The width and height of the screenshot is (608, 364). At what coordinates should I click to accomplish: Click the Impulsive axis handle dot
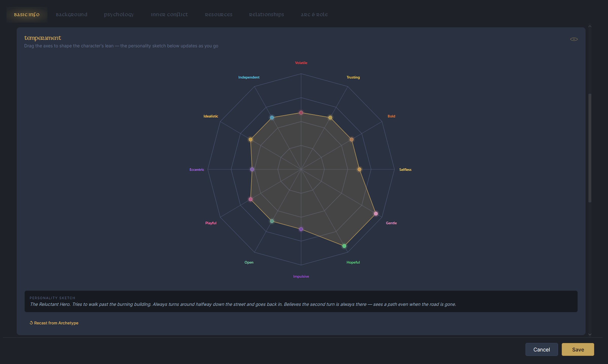pos(301,229)
